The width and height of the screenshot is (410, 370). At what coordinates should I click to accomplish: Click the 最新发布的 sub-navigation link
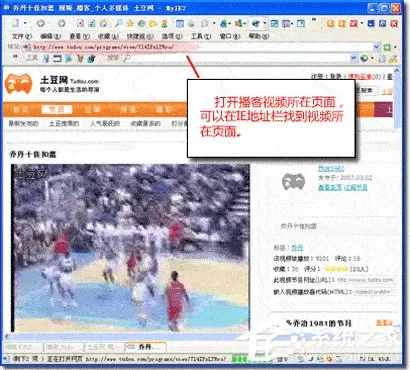[x=23, y=124]
